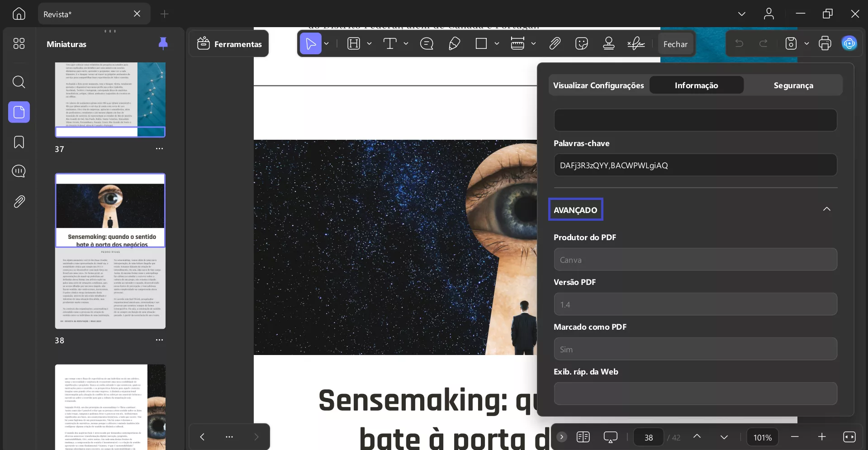Switch to Visualizar Configurações tab

(x=598, y=85)
